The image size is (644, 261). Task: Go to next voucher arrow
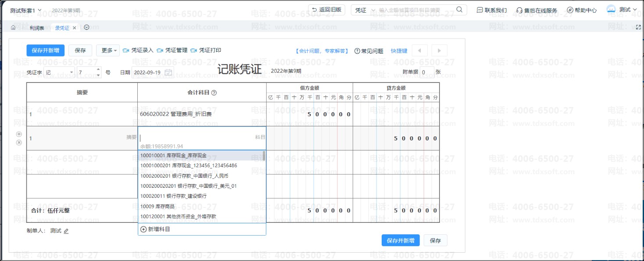[x=439, y=50]
